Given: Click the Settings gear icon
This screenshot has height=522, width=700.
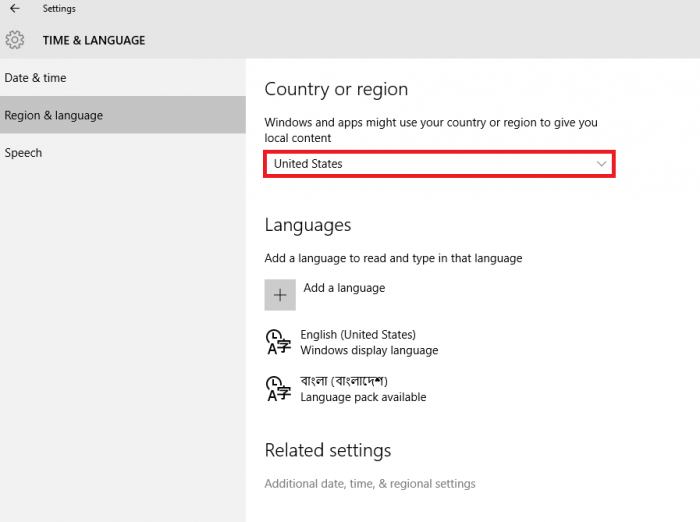Looking at the screenshot, I should click(15, 40).
